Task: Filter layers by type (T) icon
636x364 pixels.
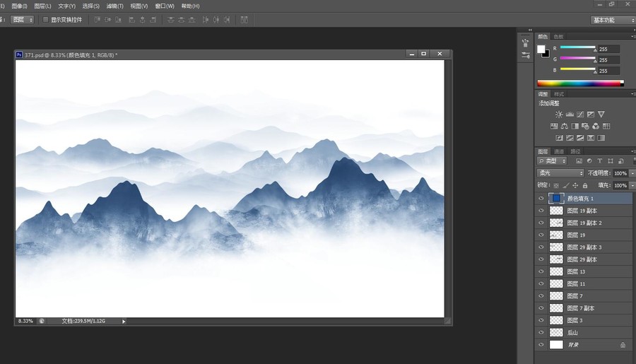Action: [600, 161]
